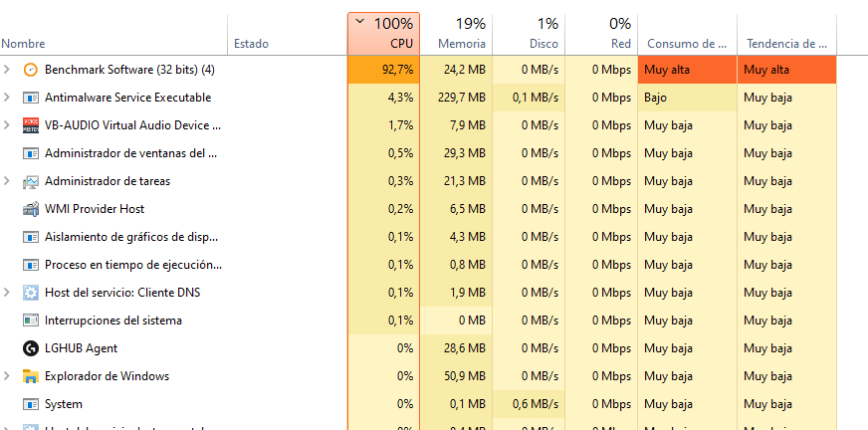The image size is (868, 430).
Task: Toggle CPU sort direction arrow
Action: point(360,22)
